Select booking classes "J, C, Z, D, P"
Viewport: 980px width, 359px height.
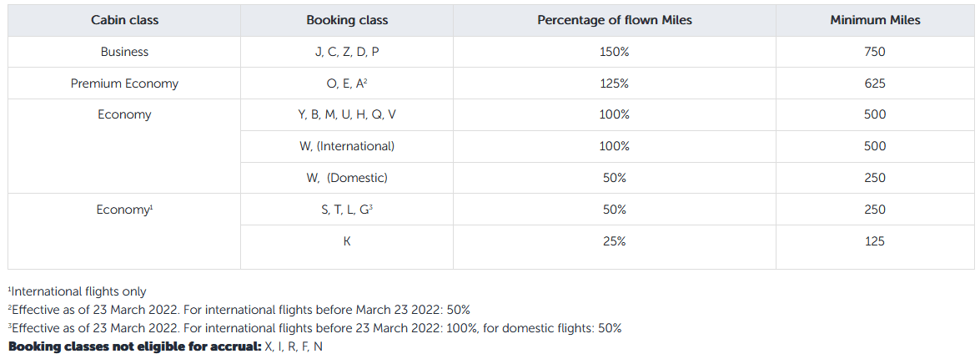347,52
